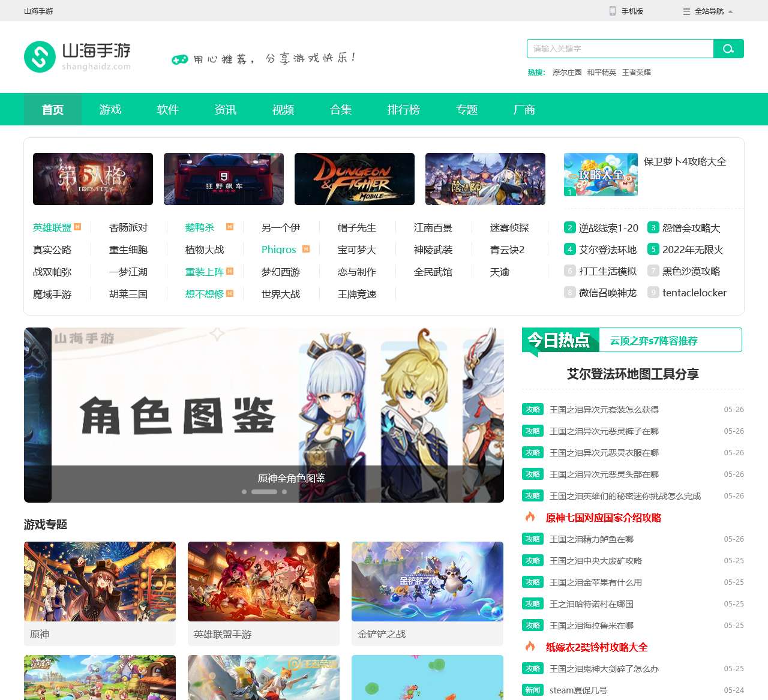This screenshot has width=768, height=700.
Task: Click the 今日热点 banner label
Action: (x=559, y=340)
